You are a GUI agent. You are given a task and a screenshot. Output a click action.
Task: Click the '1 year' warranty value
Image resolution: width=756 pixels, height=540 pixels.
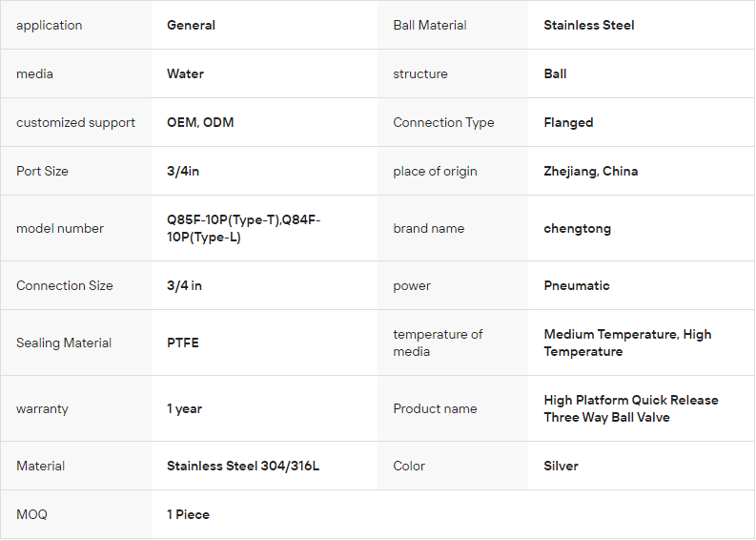coord(184,409)
